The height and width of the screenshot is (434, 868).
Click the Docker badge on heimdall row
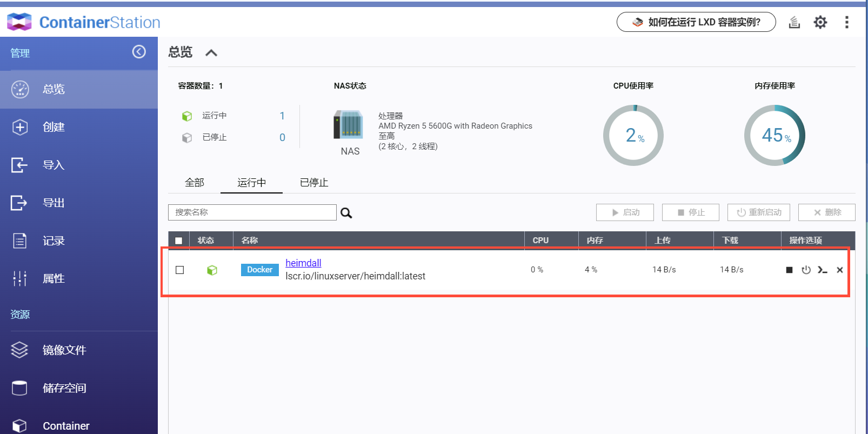click(260, 270)
